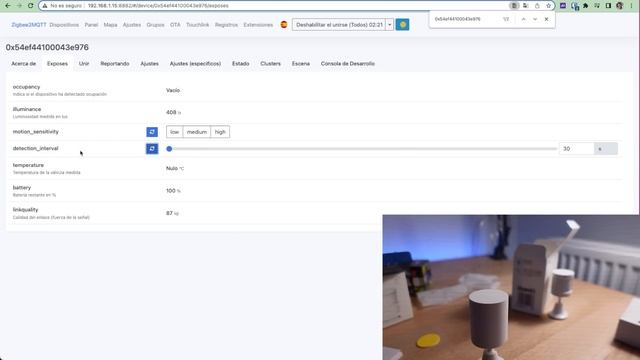Set motion sensitivity to high

tap(220, 132)
